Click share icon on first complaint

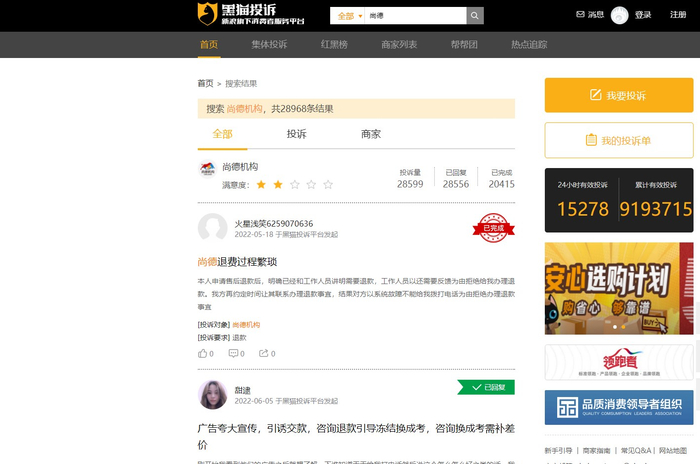tap(263, 353)
